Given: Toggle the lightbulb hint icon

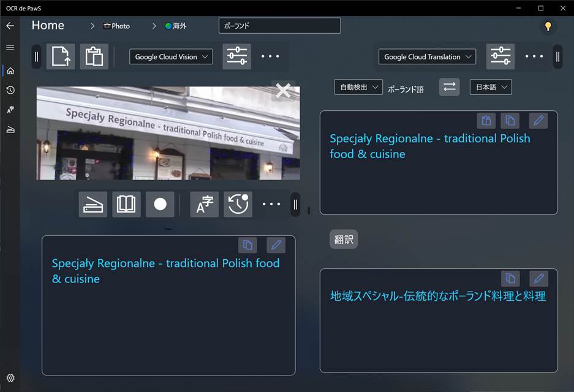Looking at the screenshot, I should click(x=548, y=26).
